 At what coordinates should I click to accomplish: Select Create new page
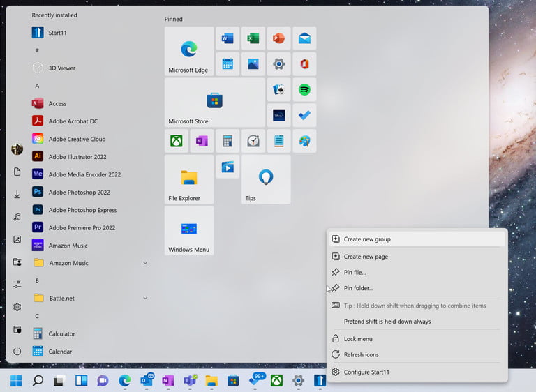417,257
